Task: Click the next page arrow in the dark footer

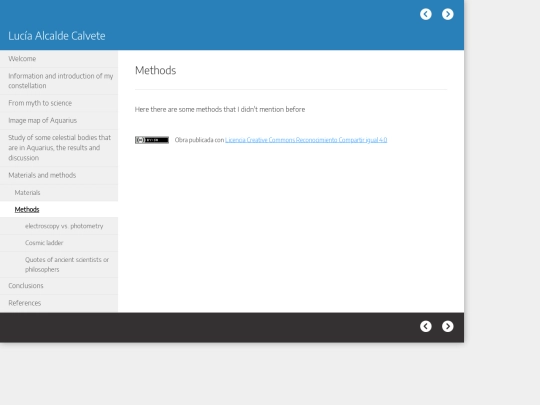Action: click(448, 326)
